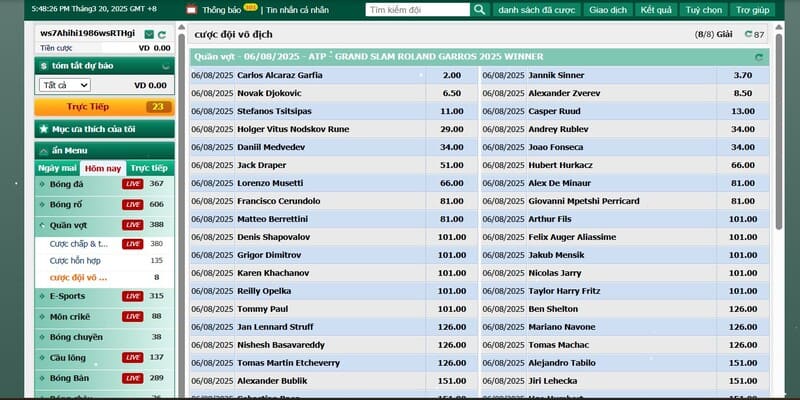Refresh account balance next to username
Screen dimensions: 800x400
click(x=162, y=34)
